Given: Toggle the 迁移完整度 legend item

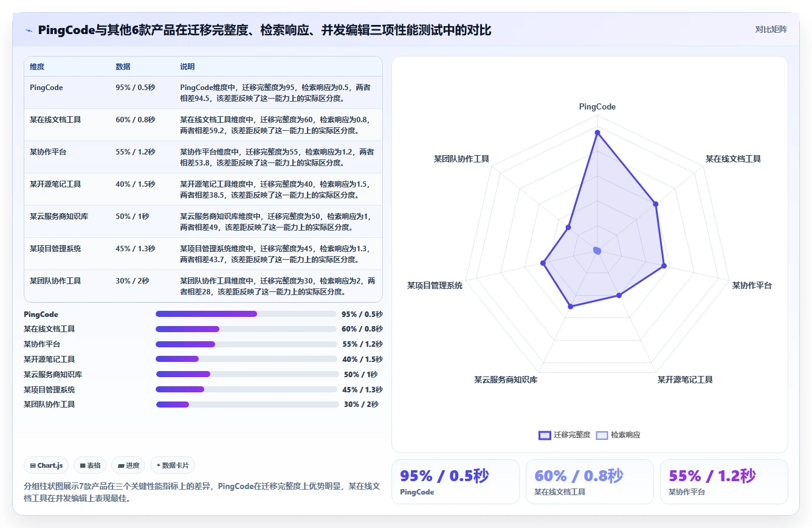Looking at the screenshot, I should pyautogui.click(x=565, y=435).
